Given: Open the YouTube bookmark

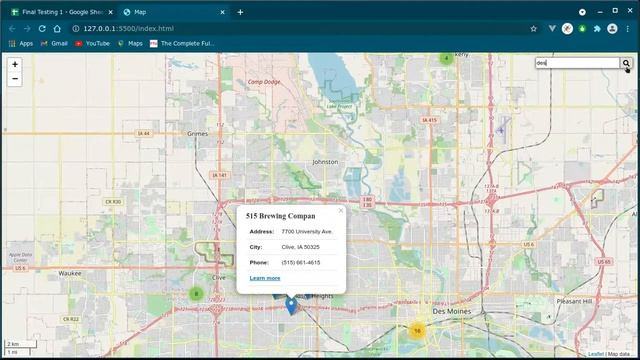Looking at the screenshot, I should coord(93,43).
